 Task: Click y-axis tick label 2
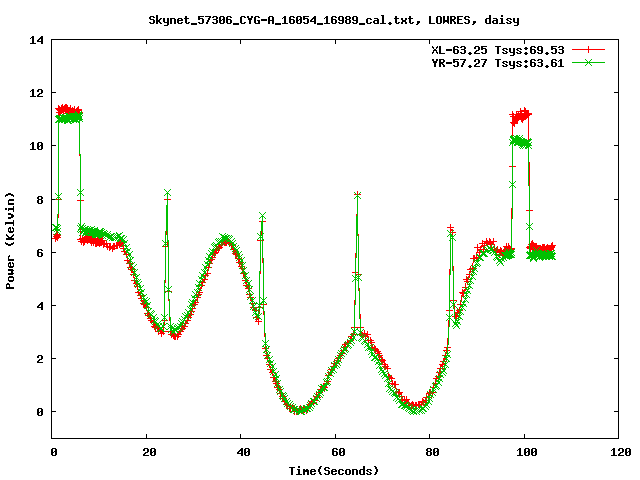coord(40,359)
